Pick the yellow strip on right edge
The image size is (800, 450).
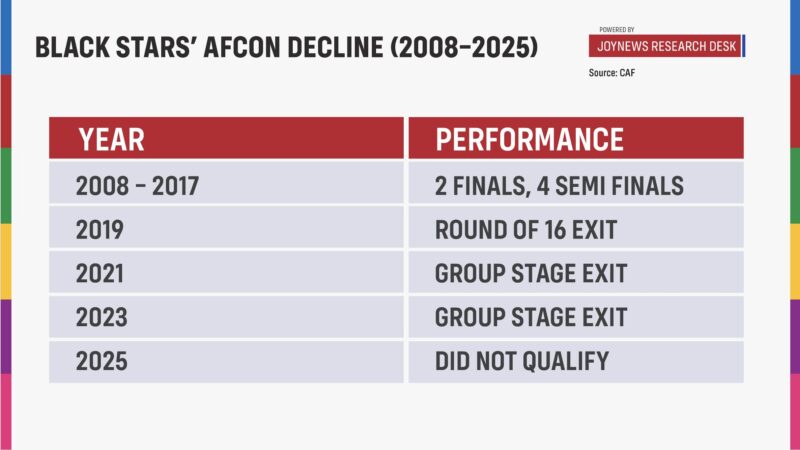point(795,261)
